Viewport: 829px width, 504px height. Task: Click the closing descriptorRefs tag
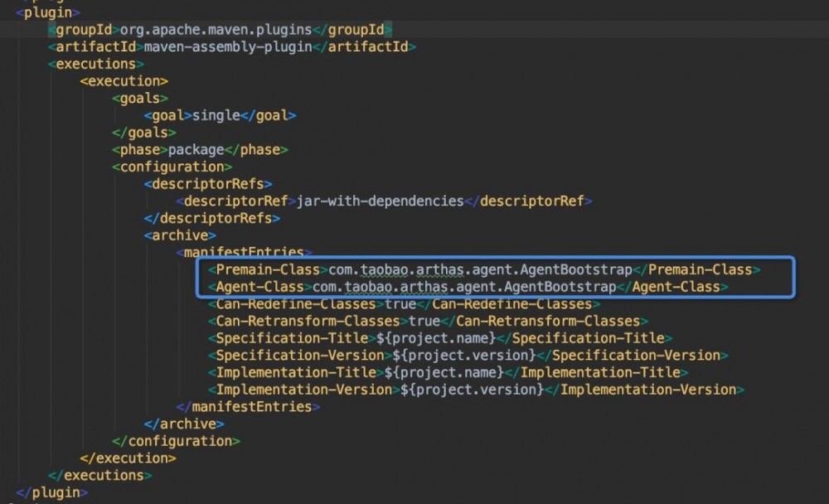(212, 218)
